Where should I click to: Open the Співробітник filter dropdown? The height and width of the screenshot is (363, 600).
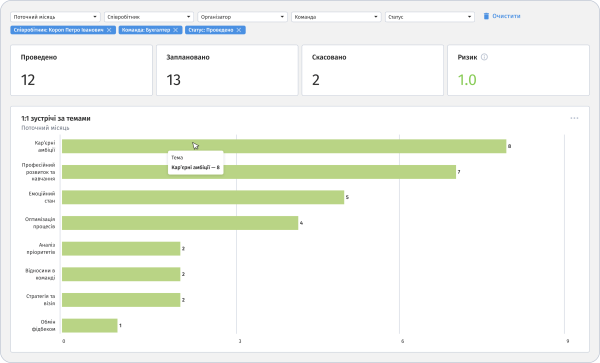[149, 17]
